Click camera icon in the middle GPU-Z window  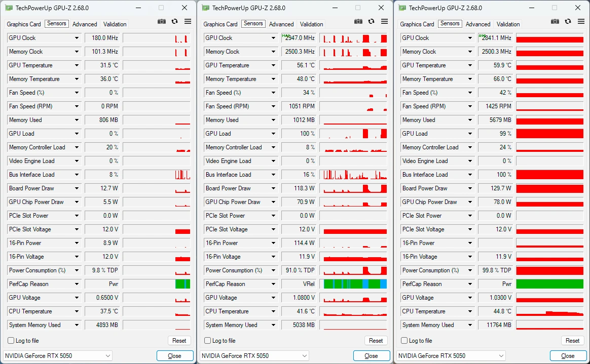pos(358,22)
